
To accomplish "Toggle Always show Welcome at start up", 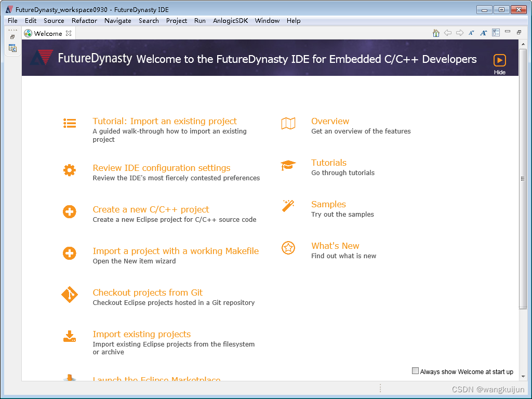I will pos(415,370).
